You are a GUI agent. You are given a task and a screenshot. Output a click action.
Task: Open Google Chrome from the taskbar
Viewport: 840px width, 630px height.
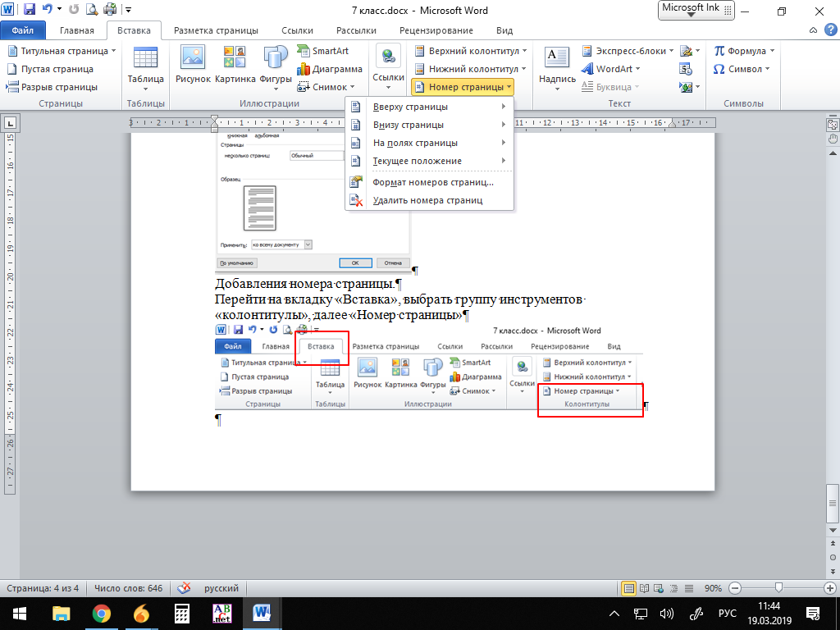pyautogui.click(x=101, y=613)
